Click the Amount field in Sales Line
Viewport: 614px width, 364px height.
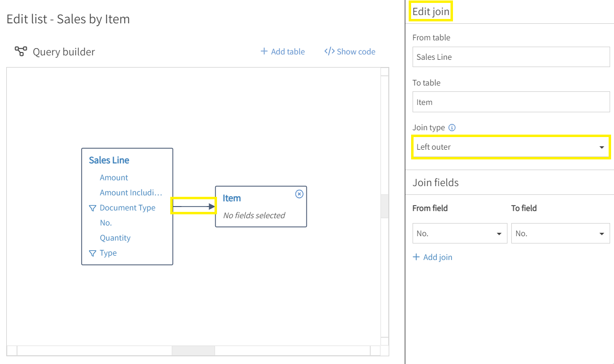(x=114, y=178)
